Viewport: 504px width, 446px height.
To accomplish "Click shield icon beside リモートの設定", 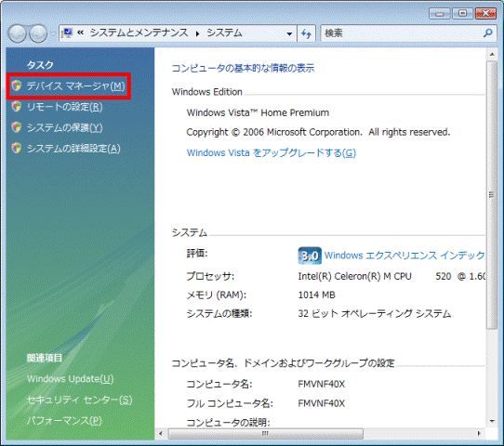I will coord(17,106).
